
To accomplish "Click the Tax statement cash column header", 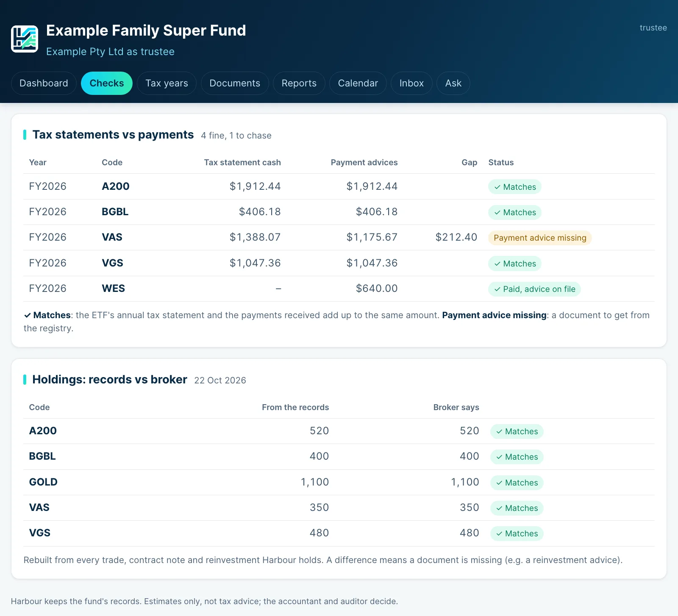I will (x=242, y=163).
